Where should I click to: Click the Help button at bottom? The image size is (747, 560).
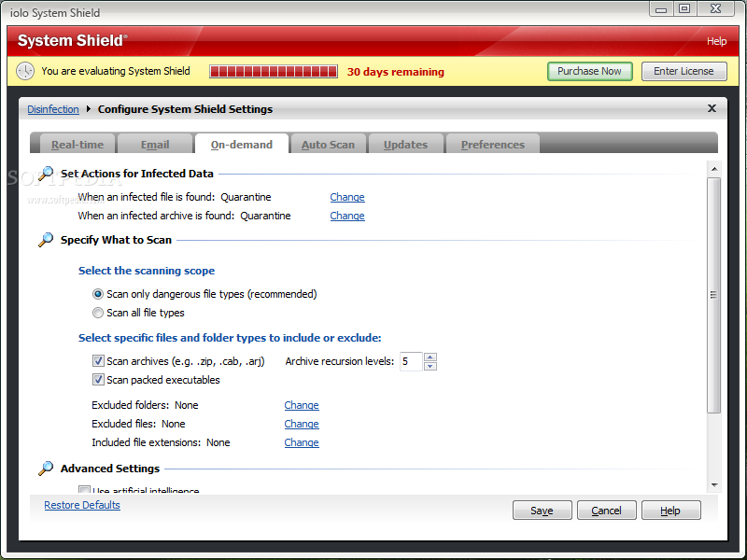coord(670,511)
